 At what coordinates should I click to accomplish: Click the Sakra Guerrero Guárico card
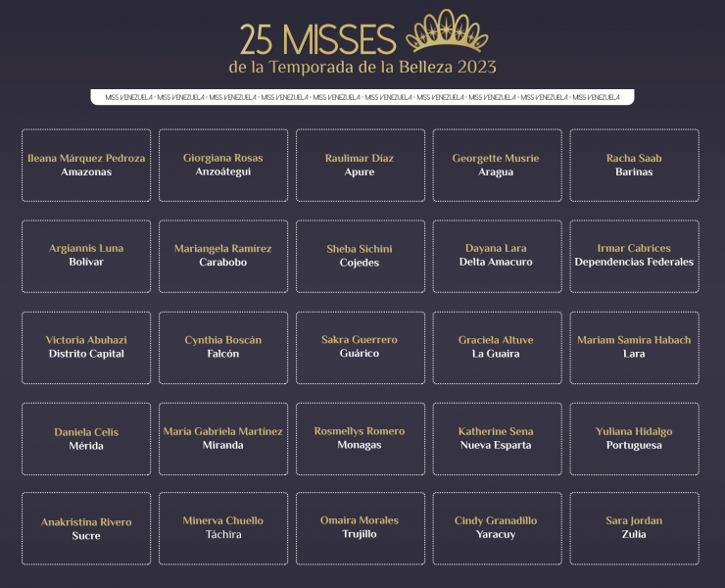pos(361,348)
